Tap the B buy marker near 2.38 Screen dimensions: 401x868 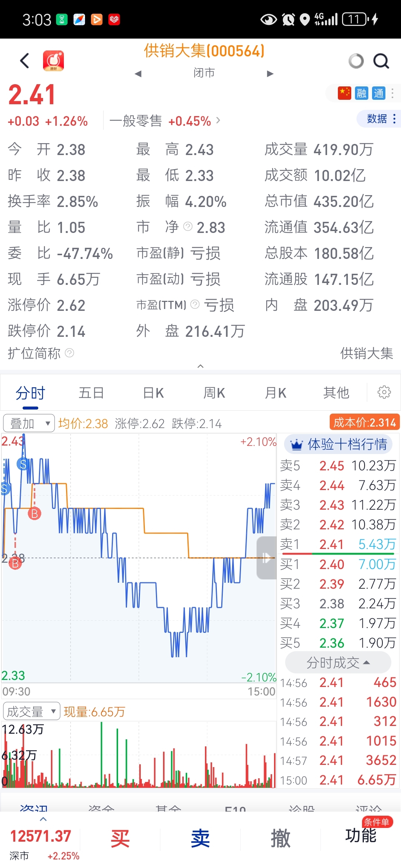(15, 563)
